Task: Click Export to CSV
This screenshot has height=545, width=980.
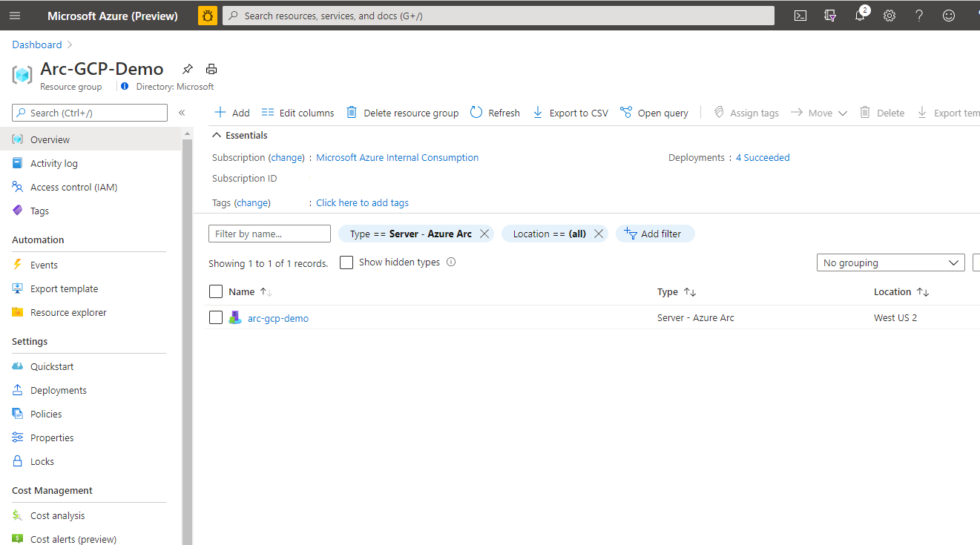Action: pyautogui.click(x=570, y=113)
